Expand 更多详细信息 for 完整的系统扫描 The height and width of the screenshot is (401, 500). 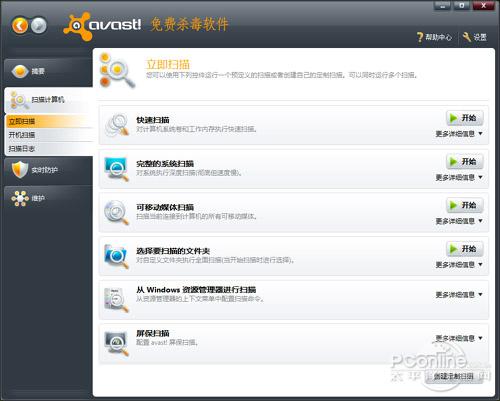459,178
